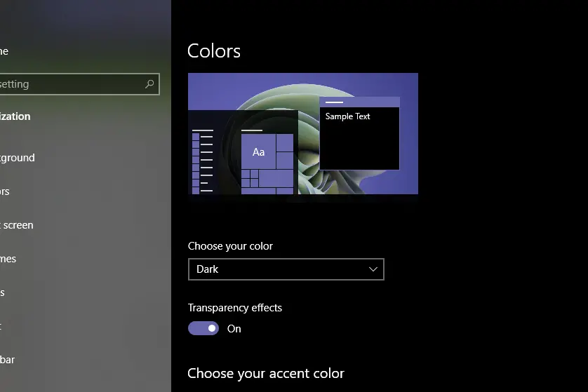Go to Home in the sidebar
The height and width of the screenshot is (392, 588).
(x=4, y=51)
